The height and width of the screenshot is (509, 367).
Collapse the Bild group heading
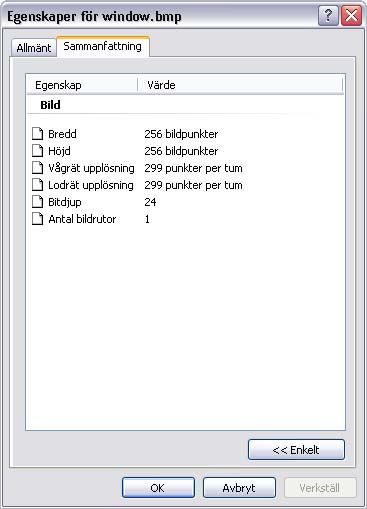[50, 105]
